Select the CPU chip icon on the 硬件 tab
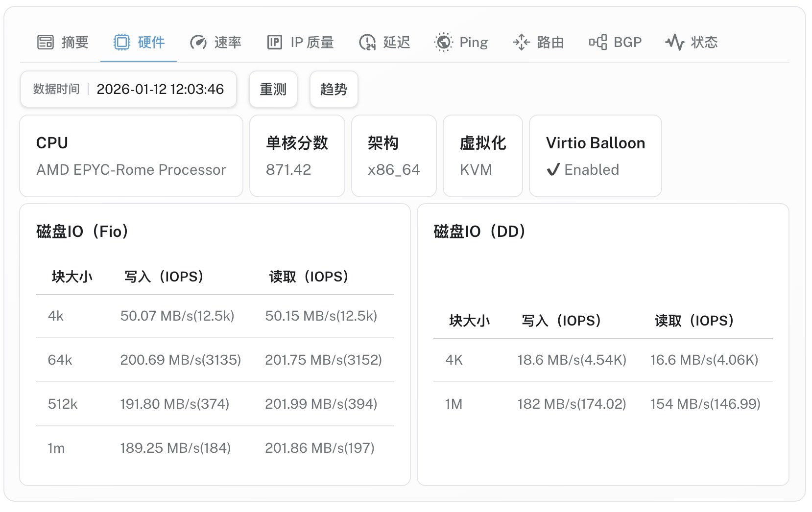This screenshot has width=812, height=512. click(121, 42)
